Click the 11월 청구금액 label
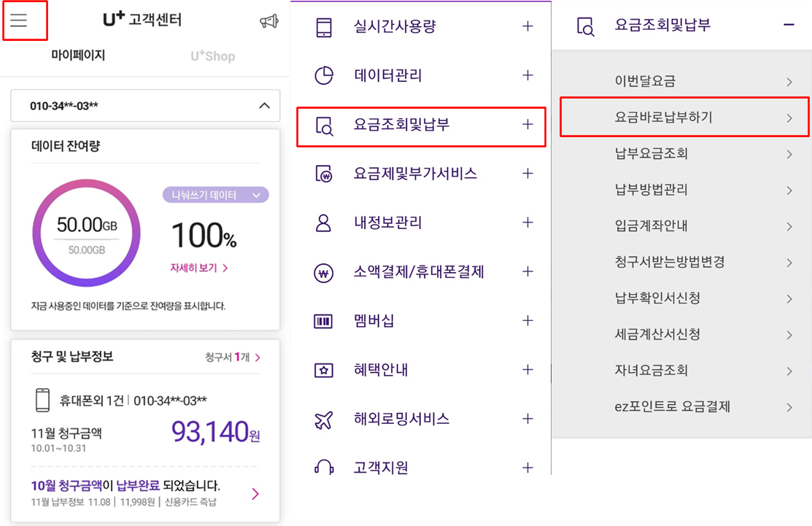This screenshot has height=526, width=812. [66, 433]
